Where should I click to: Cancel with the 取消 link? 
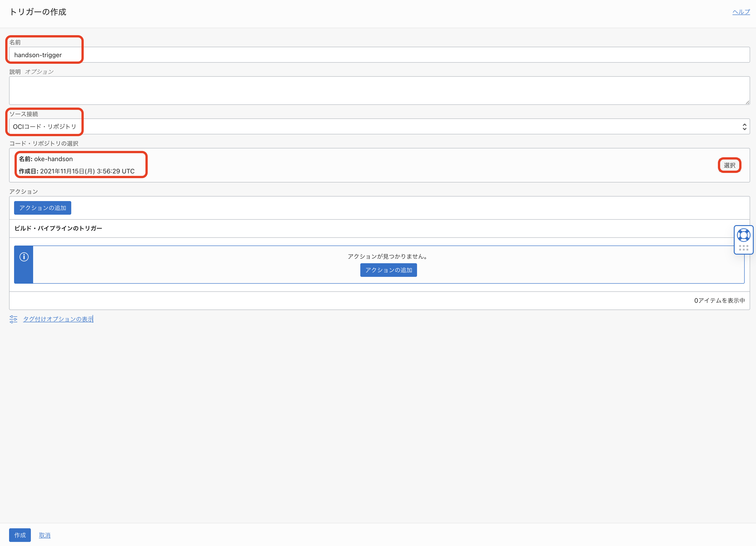(45, 535)
